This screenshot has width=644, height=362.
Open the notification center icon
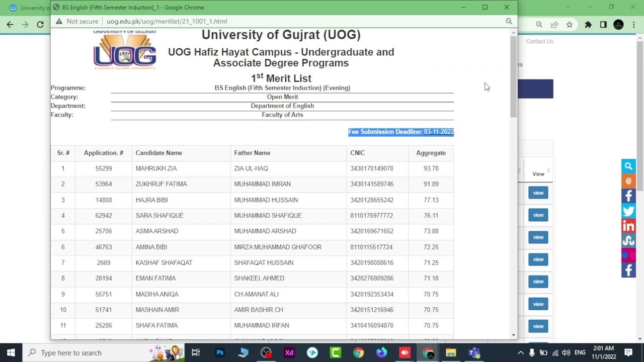point(628,352)
